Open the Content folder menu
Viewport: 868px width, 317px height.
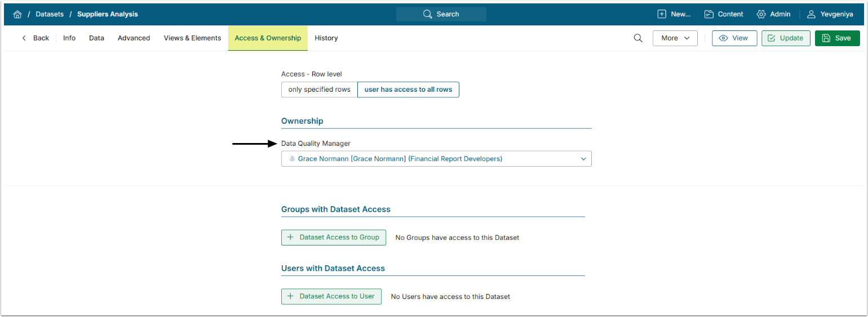point(724,14)
